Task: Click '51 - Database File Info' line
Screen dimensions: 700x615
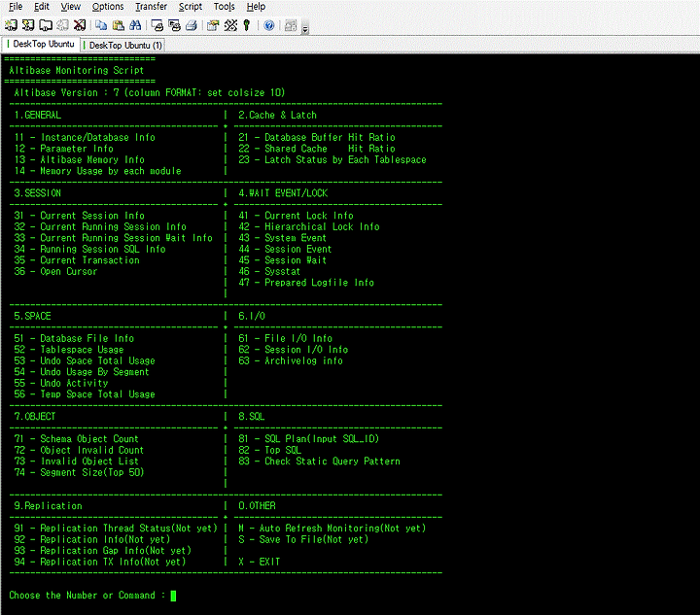Action: tap(74, 338)
